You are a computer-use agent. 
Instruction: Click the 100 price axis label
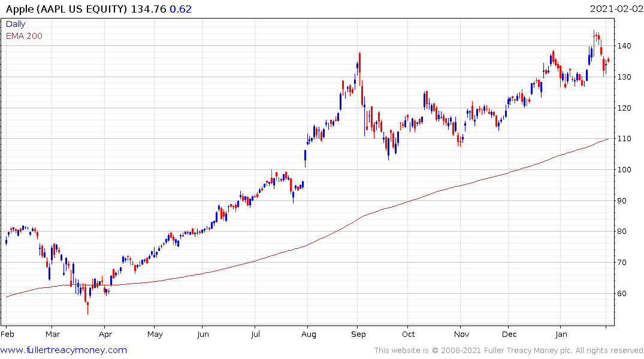(x=624, y=170)
